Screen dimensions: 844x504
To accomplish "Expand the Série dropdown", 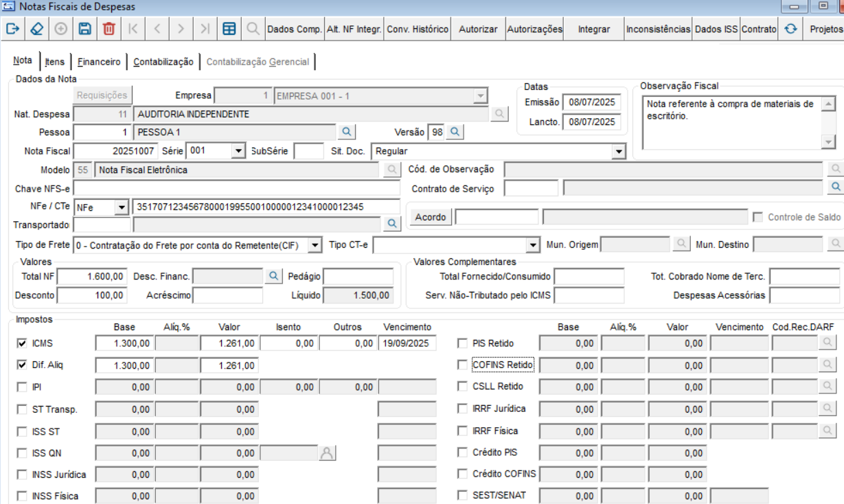I will (238, 150).
